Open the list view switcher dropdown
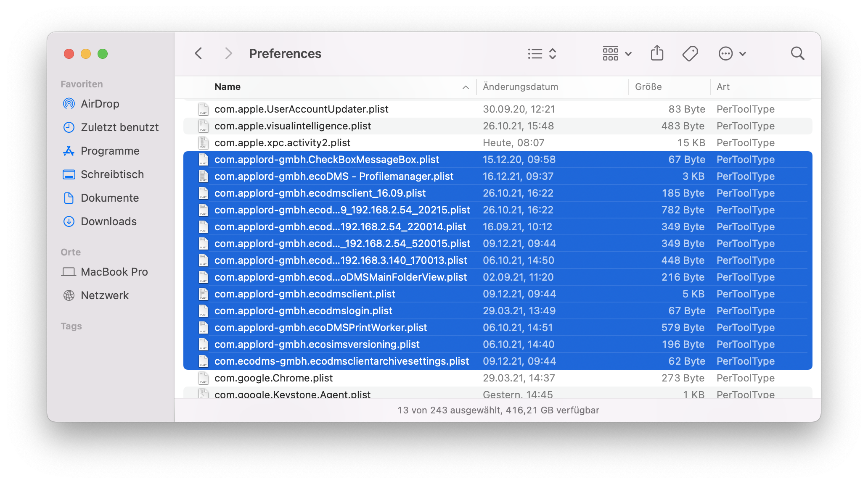This screenshot has width=868, height=484. click(x=542, y=53)
